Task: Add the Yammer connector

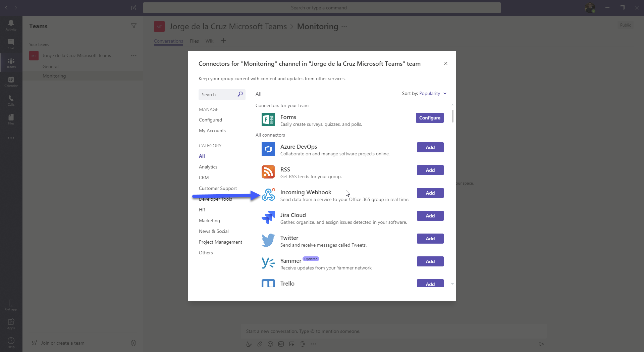Action: click(430, 261)
